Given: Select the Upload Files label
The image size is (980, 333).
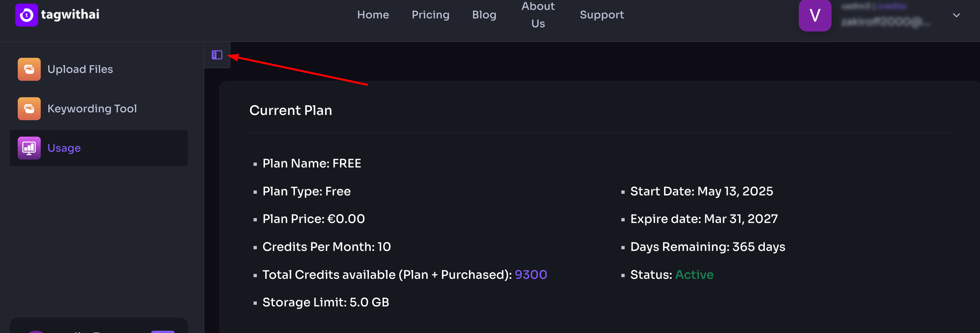Looking at the screenshot, I should tap(80, 69).
